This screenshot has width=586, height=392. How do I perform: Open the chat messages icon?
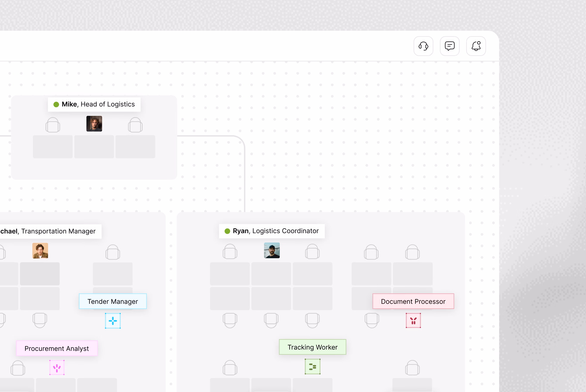pos(450,46)
